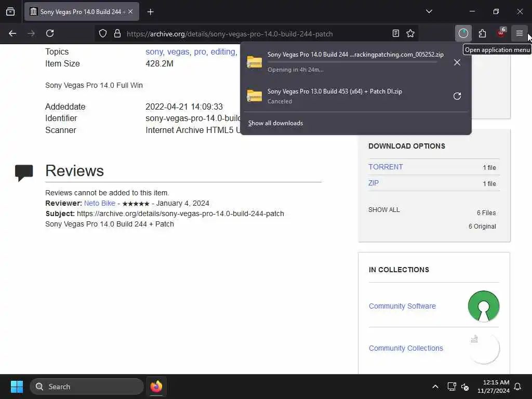Open the notifications bell icon
Viewport: 532px width, 399px height.
(x=518, y=387)
